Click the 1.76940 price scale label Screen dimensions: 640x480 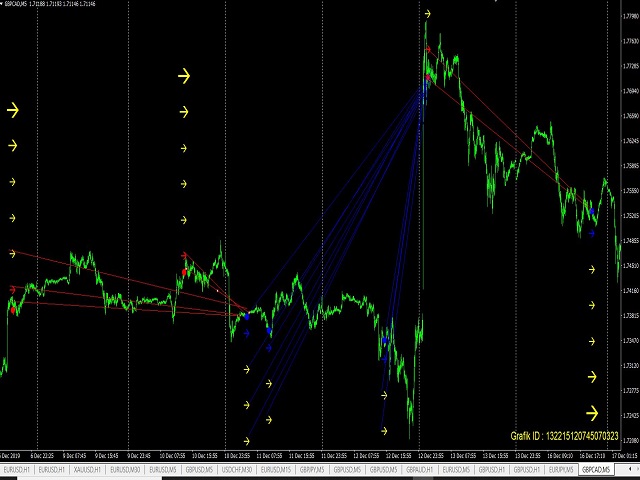[x=630, y=91]
